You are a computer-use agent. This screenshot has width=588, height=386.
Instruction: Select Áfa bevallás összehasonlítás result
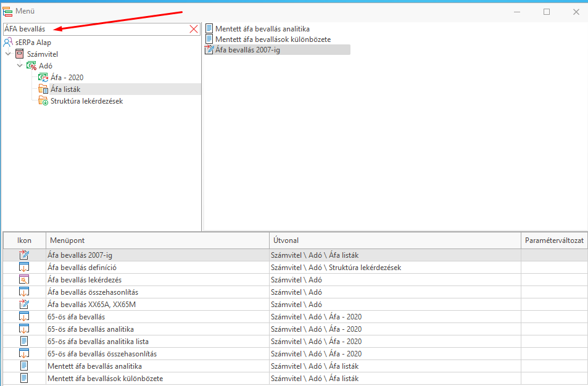click(93, 292)
